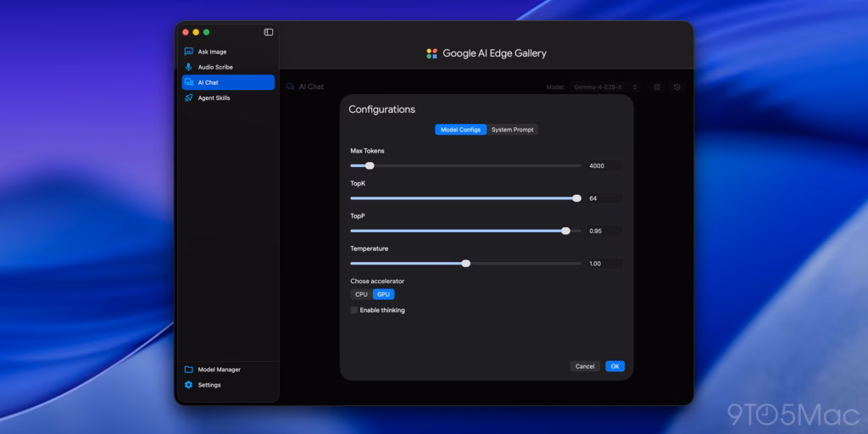
Task: Maximize window with green button
Action: (207, 32)
